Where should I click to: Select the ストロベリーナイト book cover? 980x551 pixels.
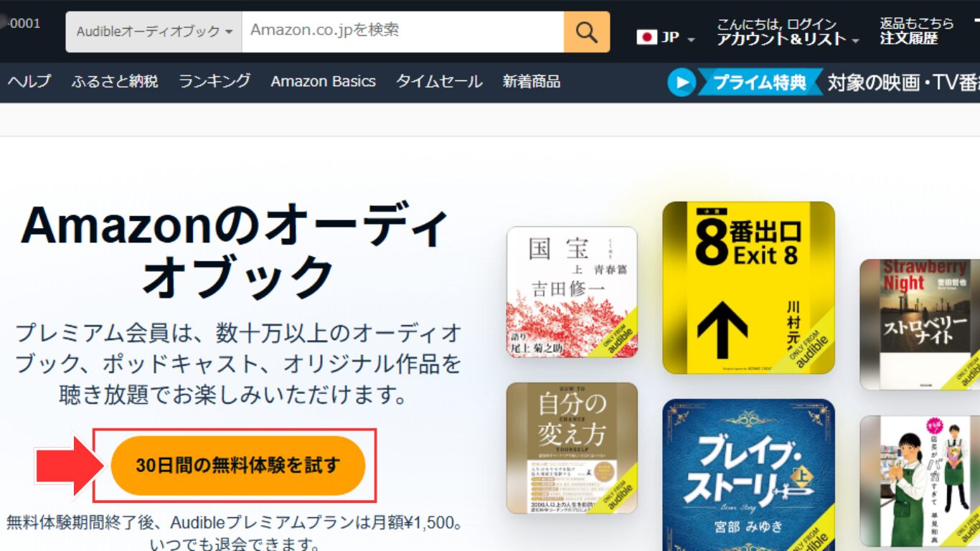920,324
